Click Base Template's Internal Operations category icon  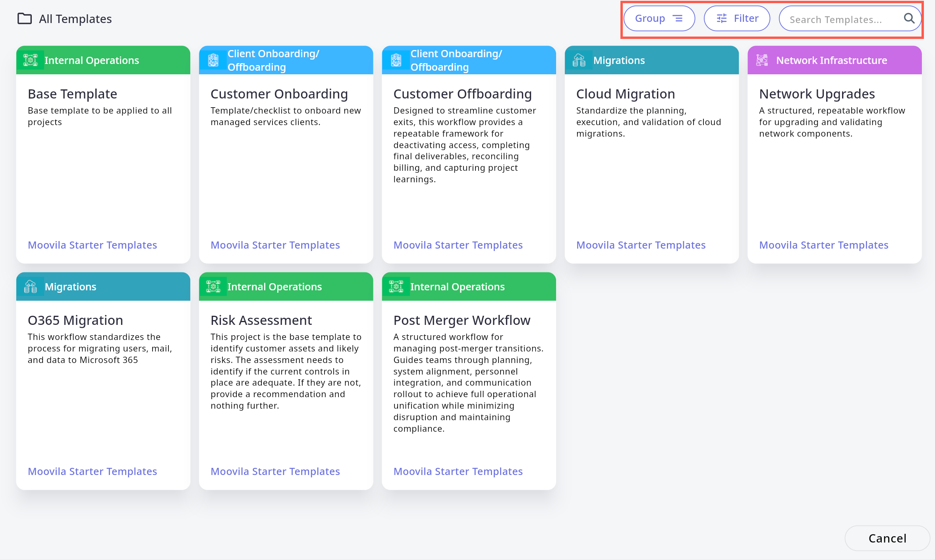[x=30, y=60]
